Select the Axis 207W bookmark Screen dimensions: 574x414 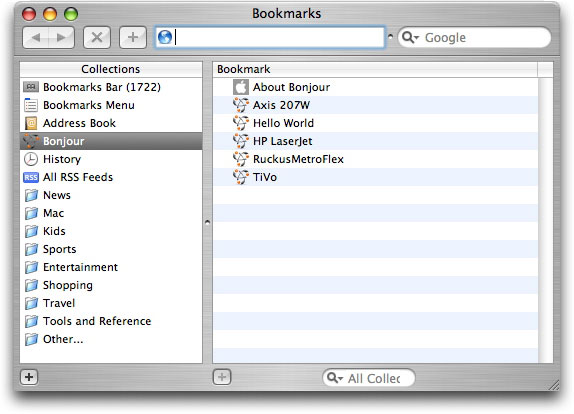point(376,105)
